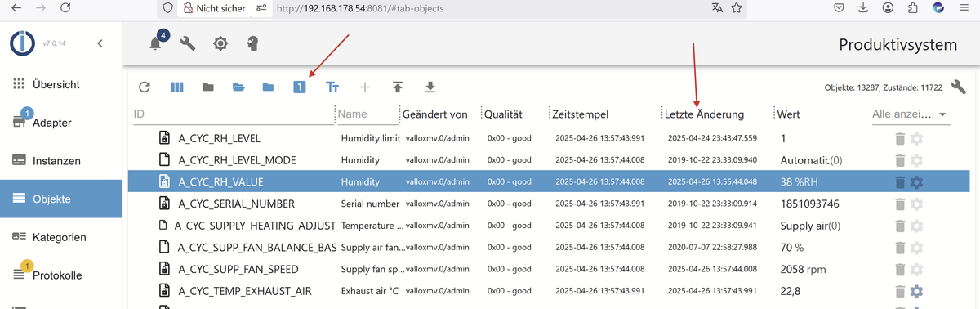Select A_CYC_SERIAL_NUMBER object
The image size is (980, 309).
tap(236, 204)
